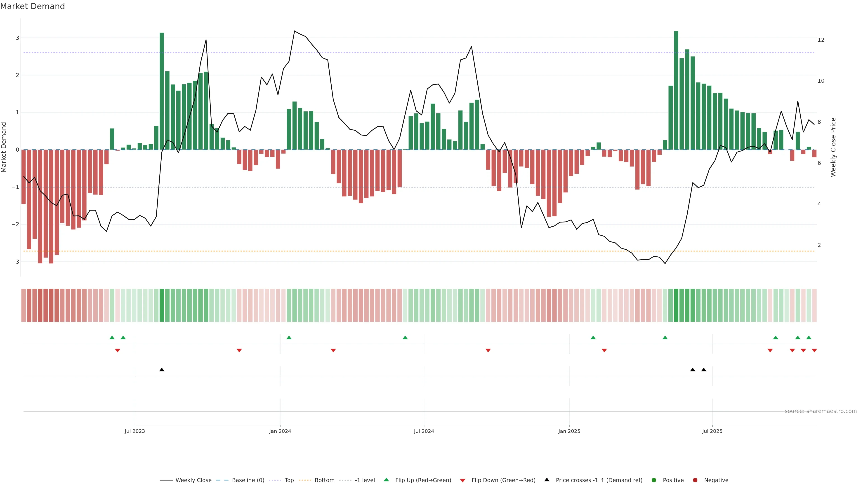
Task: Click the Weekly Close Price axis title
Action: (x=833, y=147)
